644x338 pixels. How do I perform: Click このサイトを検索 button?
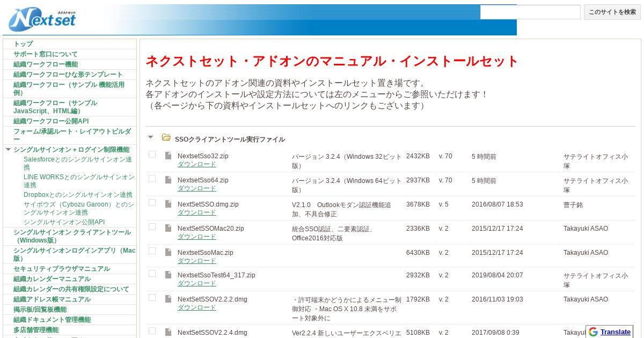[x=612, y=12]
